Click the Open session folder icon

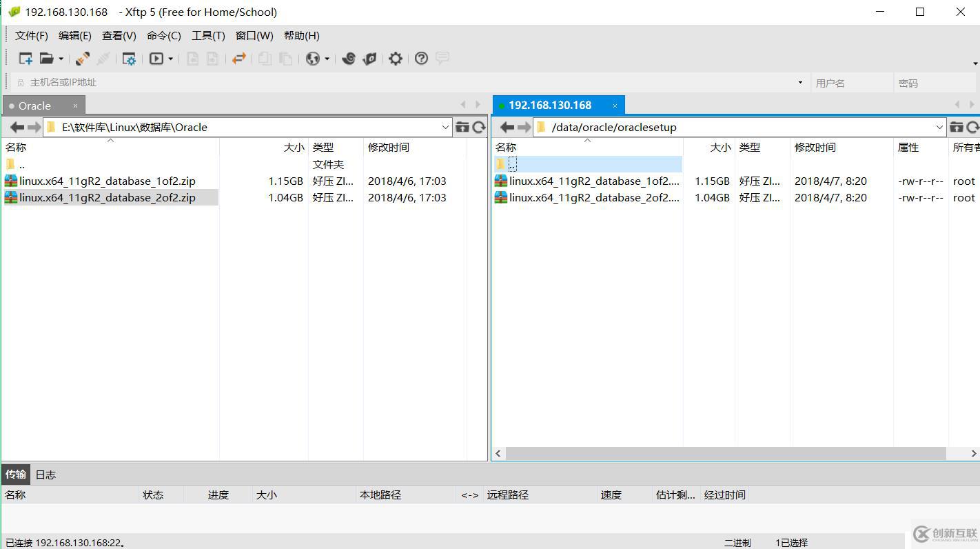pyautogui.click(x=46, y=59)
